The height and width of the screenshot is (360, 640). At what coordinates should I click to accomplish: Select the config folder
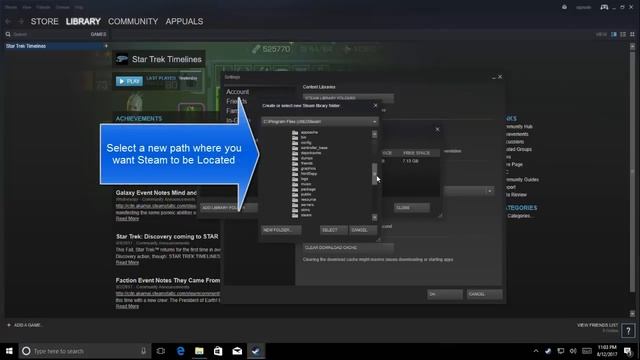[306, 143]
